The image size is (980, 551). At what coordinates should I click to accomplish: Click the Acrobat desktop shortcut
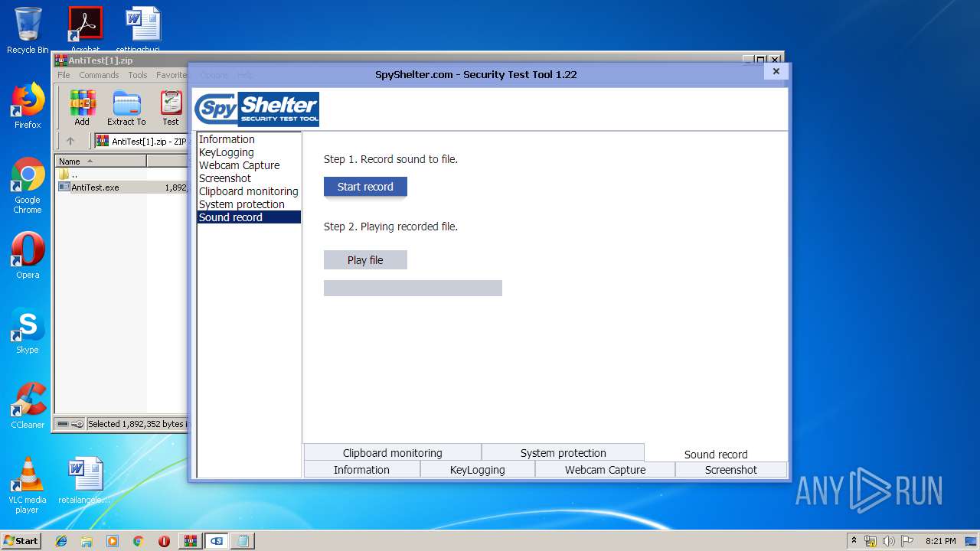(85, 29)
